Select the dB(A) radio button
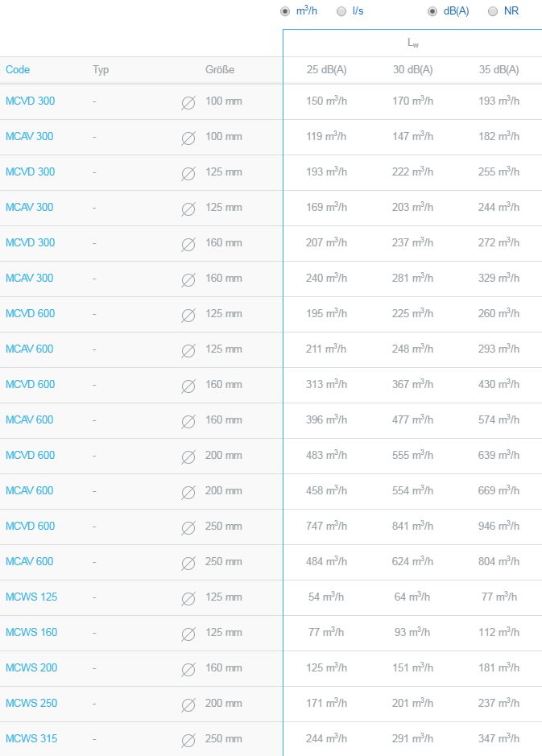Screen dimensions: 542x756 (432, 11)
